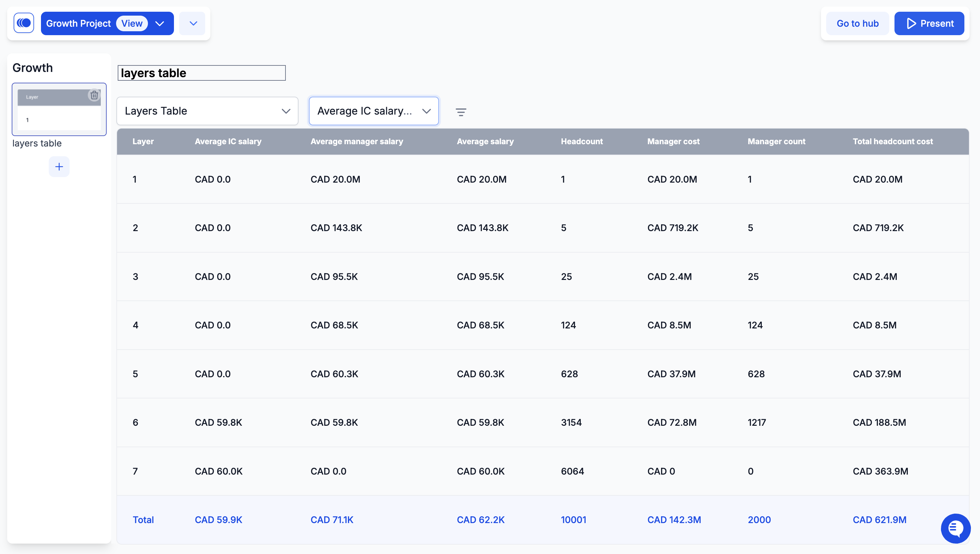Click Go to hub
Viewport: 980px width, 554px height.
point(857,23)
